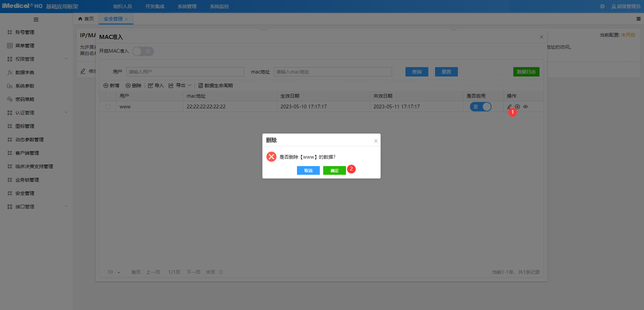
Task: Switch to the 首页 tab
Action: pyautogui.click(x=86, y=19)
